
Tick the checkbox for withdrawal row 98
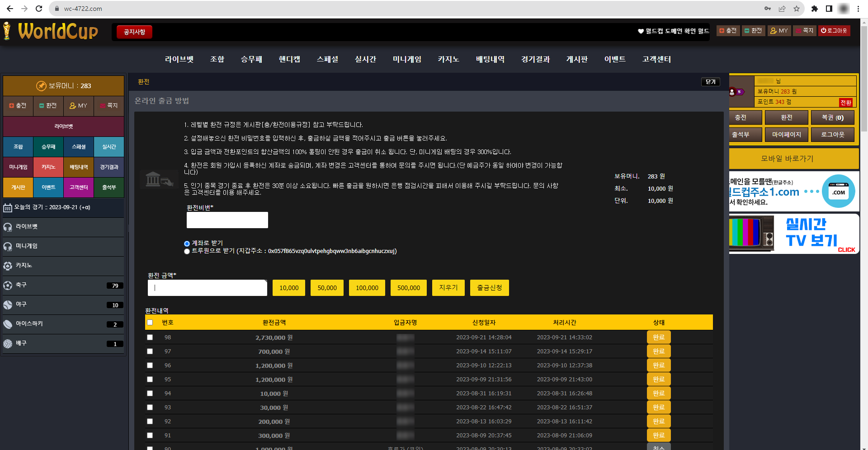150,337
